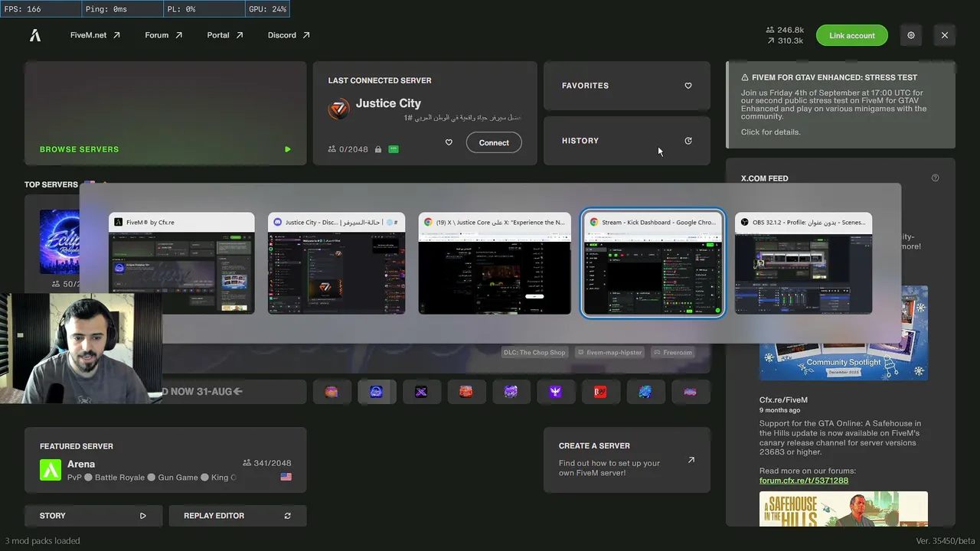
Task: Open the History panel
Action: coord(627,141)
